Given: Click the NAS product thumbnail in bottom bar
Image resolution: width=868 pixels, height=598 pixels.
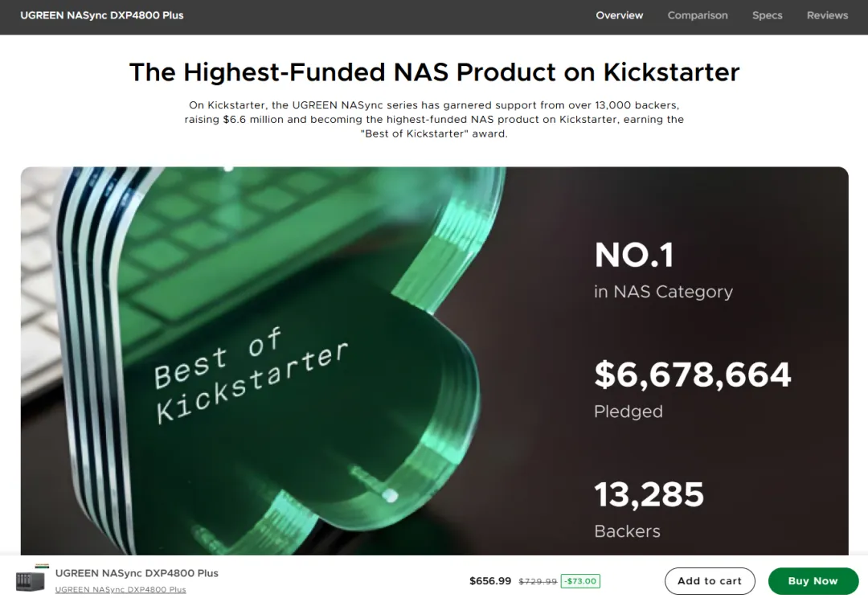Looking at the screenshot, I should coord(31,580).
